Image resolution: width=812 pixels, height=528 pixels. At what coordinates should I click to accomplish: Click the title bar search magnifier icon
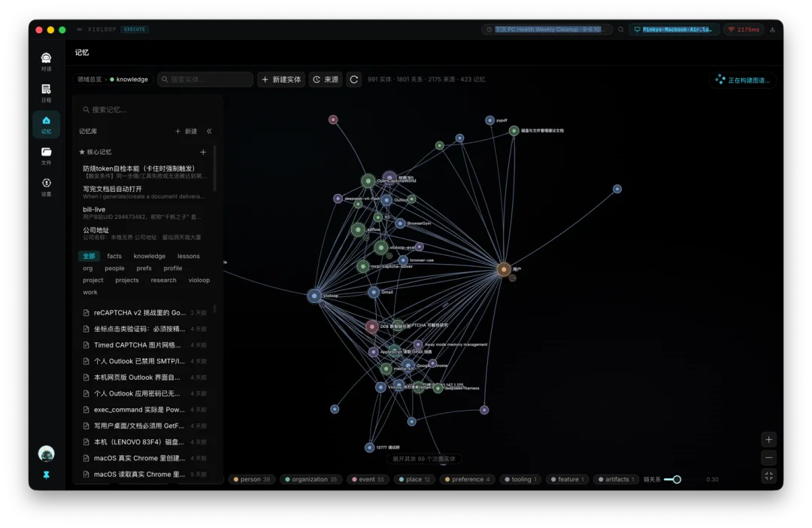click(x=620, y=29)
